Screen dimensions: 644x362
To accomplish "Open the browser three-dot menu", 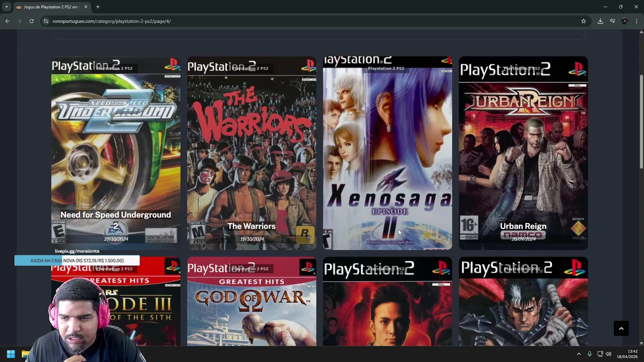I will coord(636,21).
